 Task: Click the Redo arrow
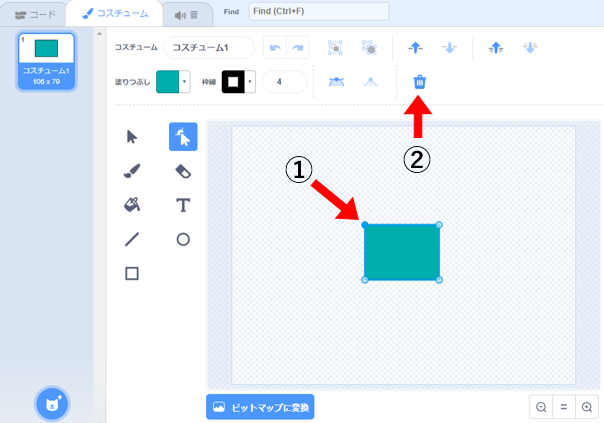click(x=297, y=47)
